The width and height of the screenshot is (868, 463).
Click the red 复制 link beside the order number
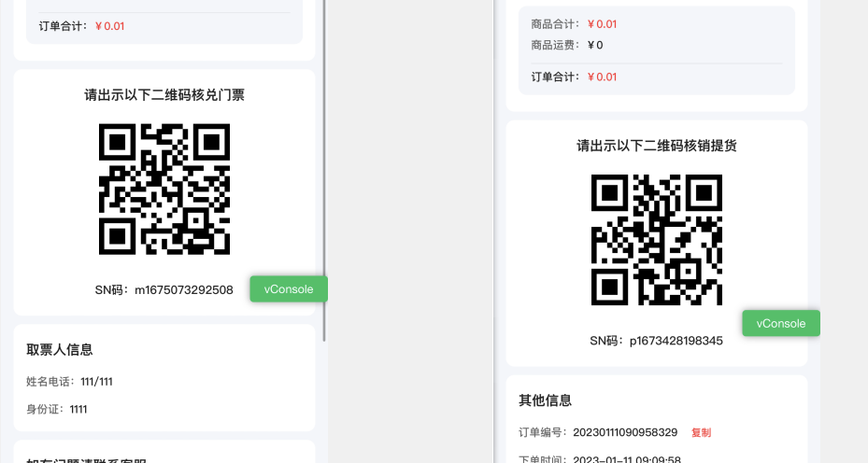(701, 433)
